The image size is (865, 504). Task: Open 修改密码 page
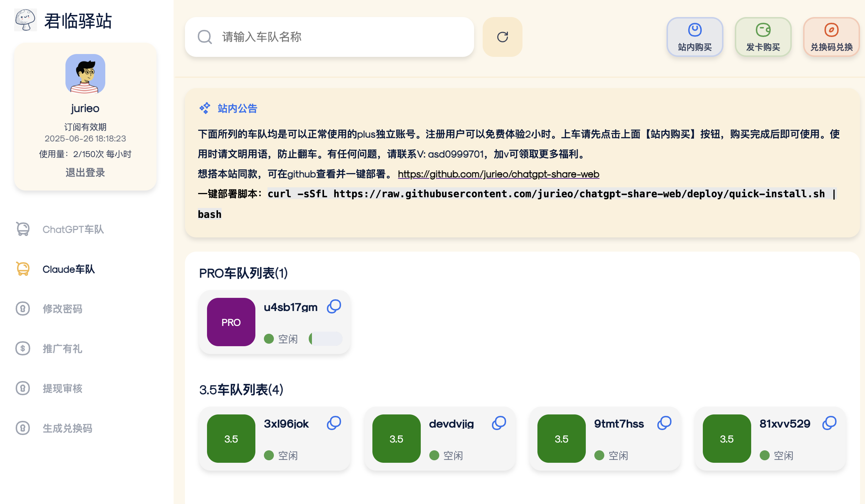coord(62,309)
